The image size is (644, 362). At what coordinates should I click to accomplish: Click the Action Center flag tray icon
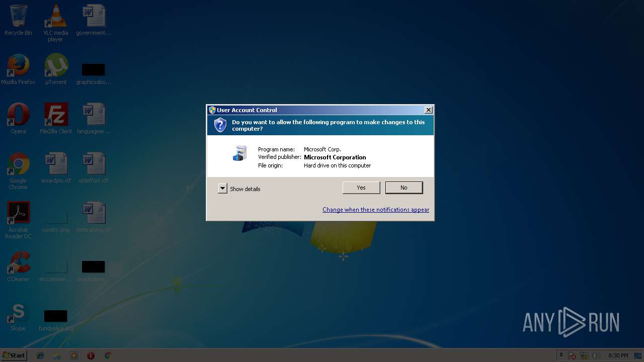pos(573,355)
